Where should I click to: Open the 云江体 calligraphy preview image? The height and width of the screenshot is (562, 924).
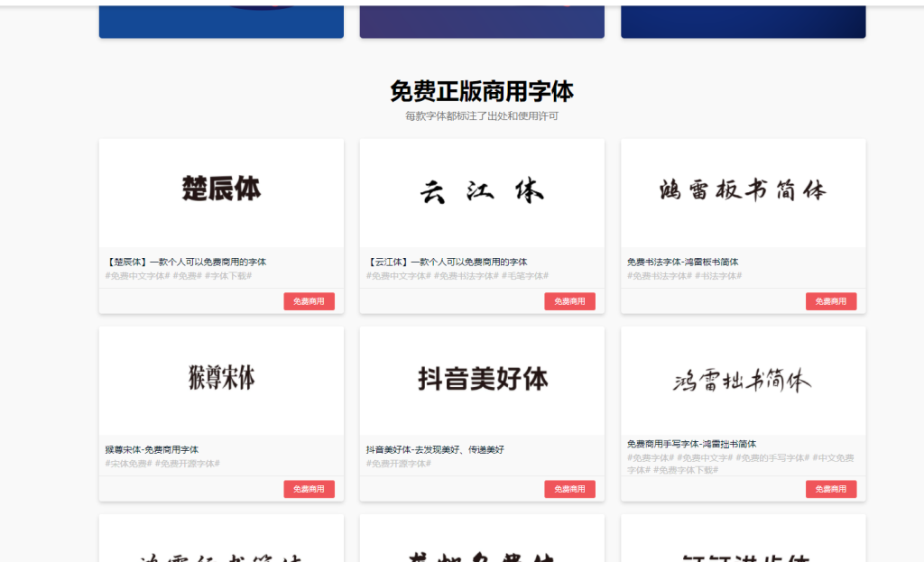[482, 191]
